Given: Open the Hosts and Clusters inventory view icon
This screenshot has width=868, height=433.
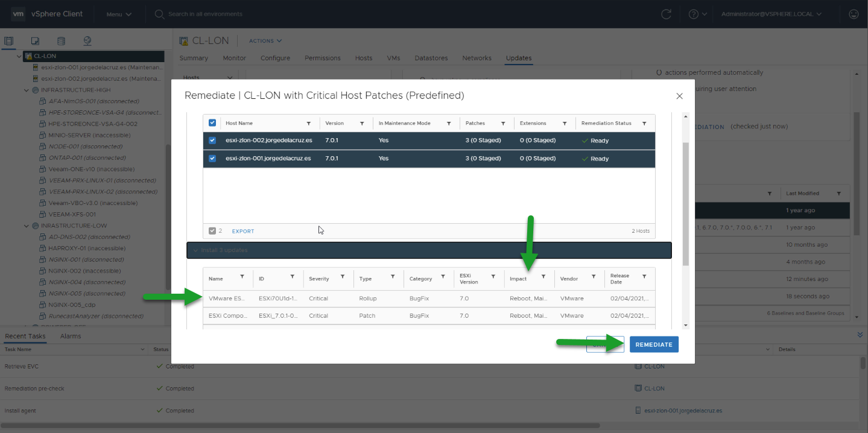Looking at the screenshot, I should point(8,41).
